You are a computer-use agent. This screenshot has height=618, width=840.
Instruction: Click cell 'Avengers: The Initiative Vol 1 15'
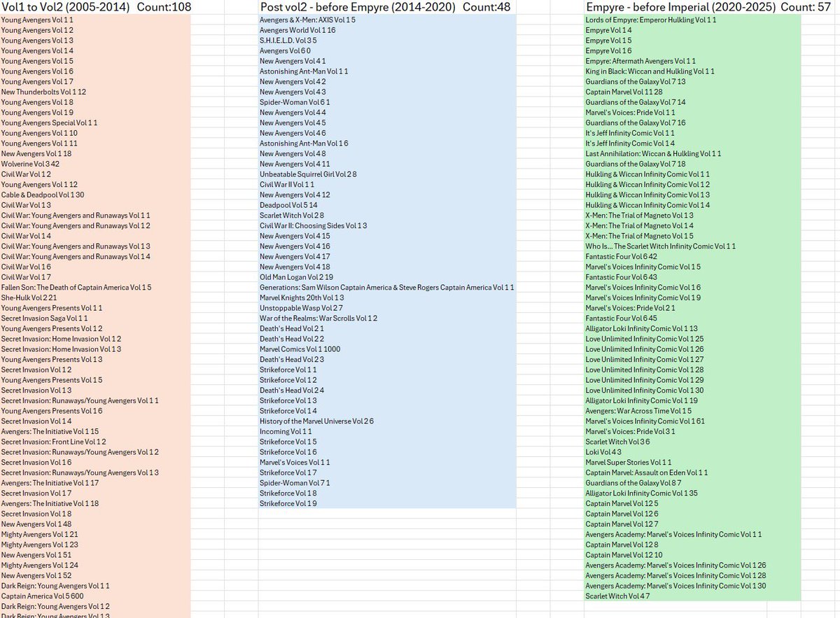pos(95,431)
